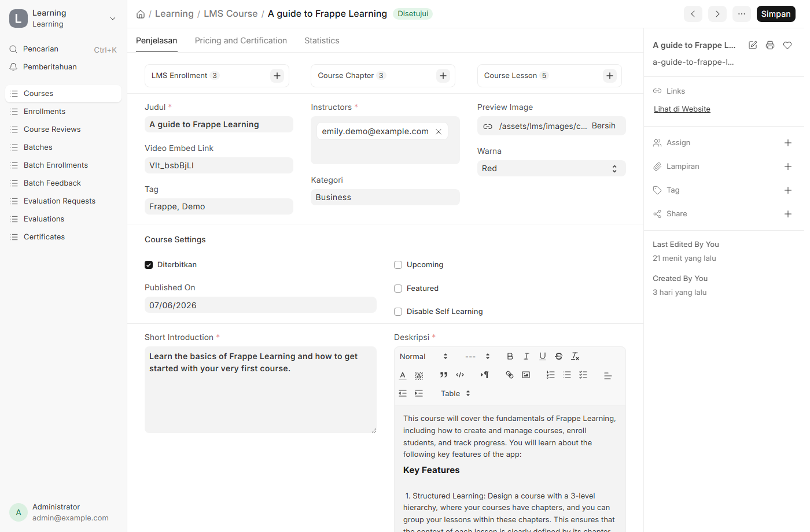This screenshot has height=532, width=810.
Task: Insert a blockquote in the description
Action: pyautogui.click(x=444, y=375)
